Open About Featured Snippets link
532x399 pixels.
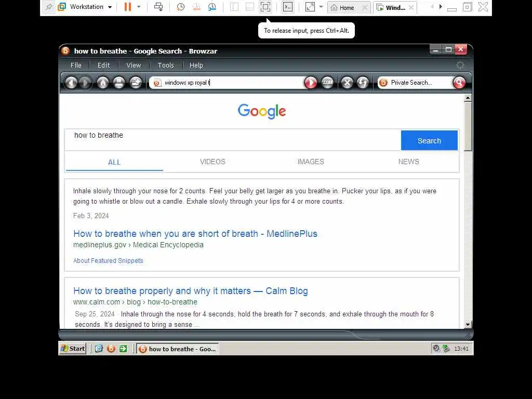click(x=108, y=261)
